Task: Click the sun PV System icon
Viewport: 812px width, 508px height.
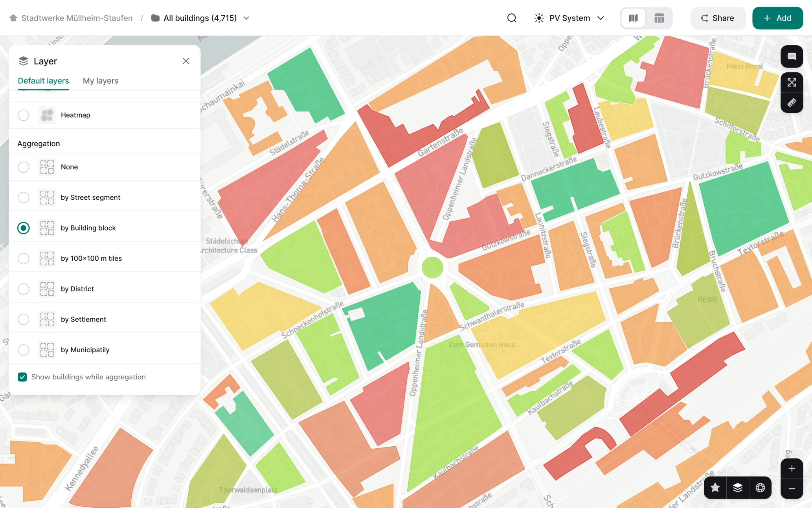Action: [539, 18]
